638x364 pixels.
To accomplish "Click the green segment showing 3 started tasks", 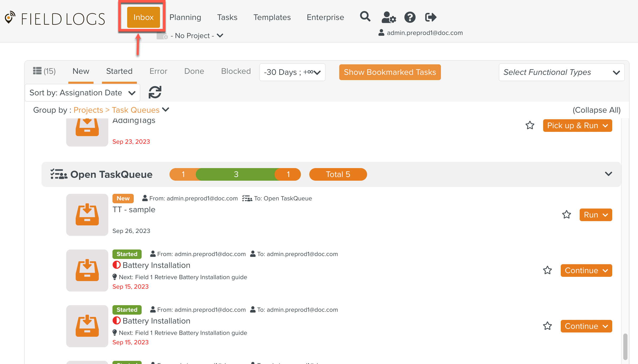I will [236, 174].
